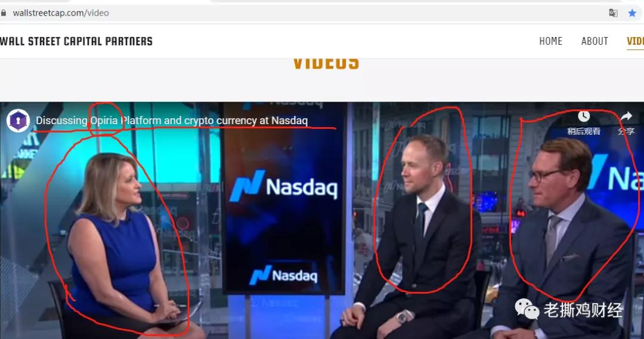Click the Share arrow icon
Screen dimensions: 644x339
(626, 116)
